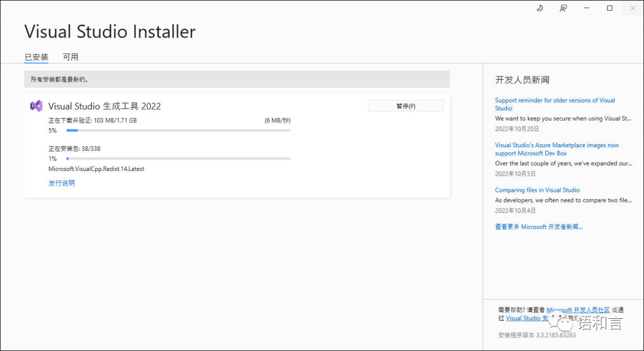
Task: Select the Visual Studio Installer title
Action: pos(110,32)
